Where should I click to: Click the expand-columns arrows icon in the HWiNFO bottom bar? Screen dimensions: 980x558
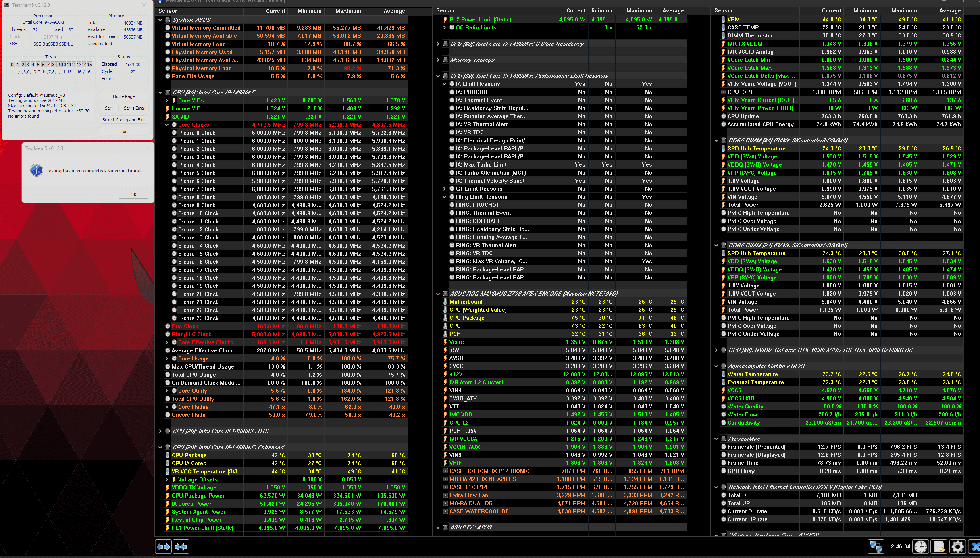point(163,547)
